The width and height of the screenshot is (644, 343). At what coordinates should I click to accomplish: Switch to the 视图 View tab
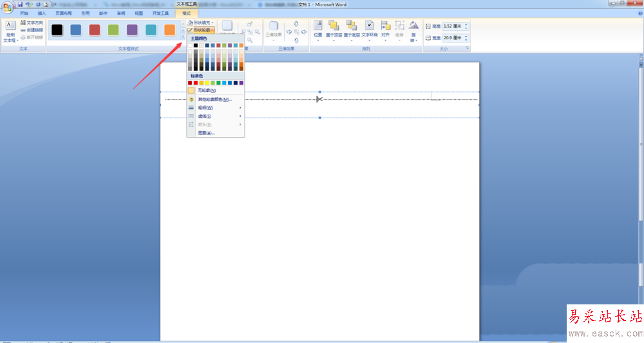click(139, 13)
